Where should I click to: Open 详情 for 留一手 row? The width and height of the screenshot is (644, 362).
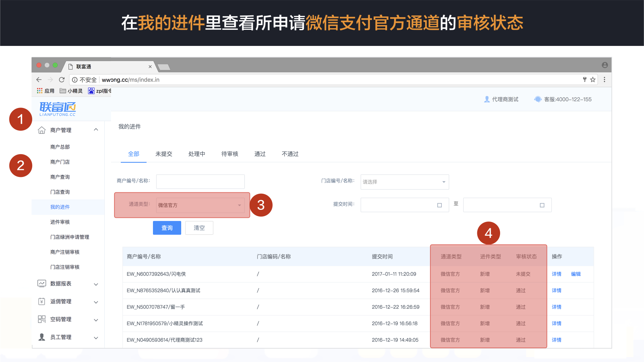(556, 307)
